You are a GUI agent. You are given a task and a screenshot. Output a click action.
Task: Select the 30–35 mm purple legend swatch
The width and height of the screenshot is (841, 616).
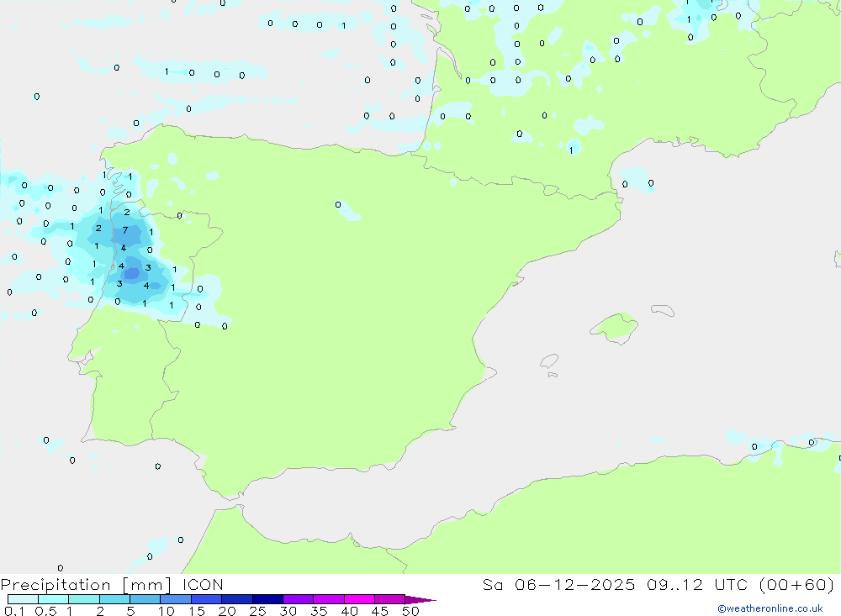click(x=298, y=599)
